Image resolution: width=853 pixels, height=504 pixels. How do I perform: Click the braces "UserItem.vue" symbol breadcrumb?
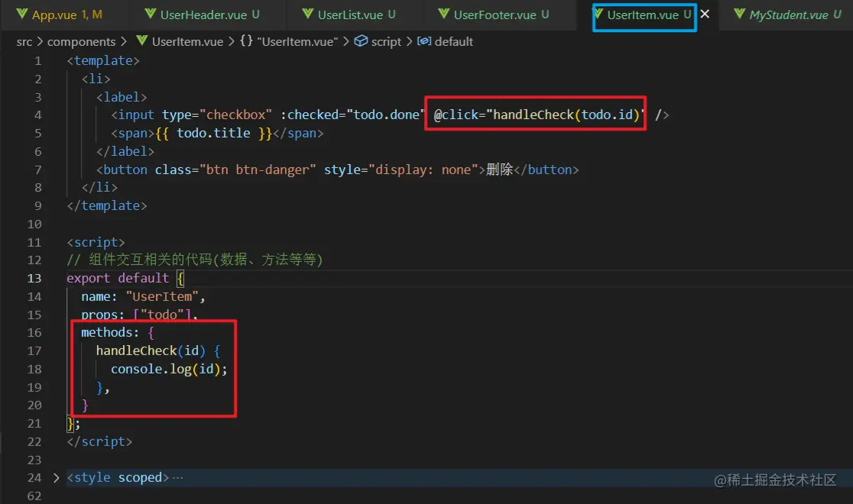click(x=289, y=42)
